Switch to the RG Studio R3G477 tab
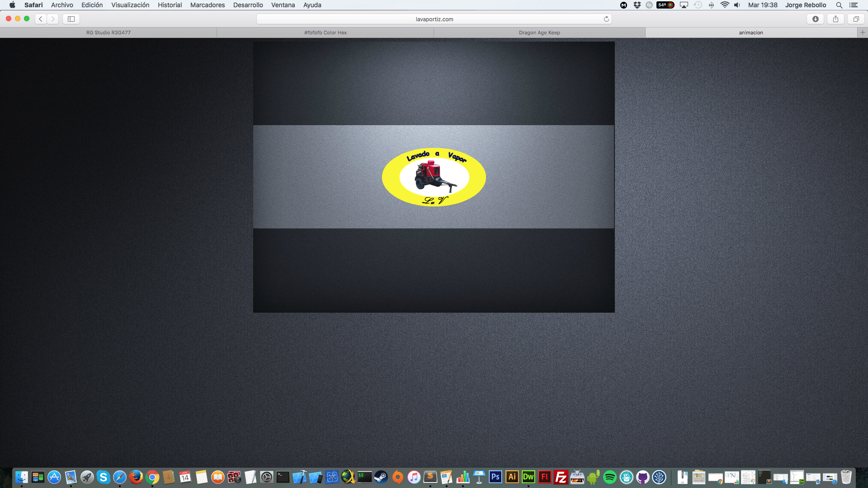 pos(108,33)
